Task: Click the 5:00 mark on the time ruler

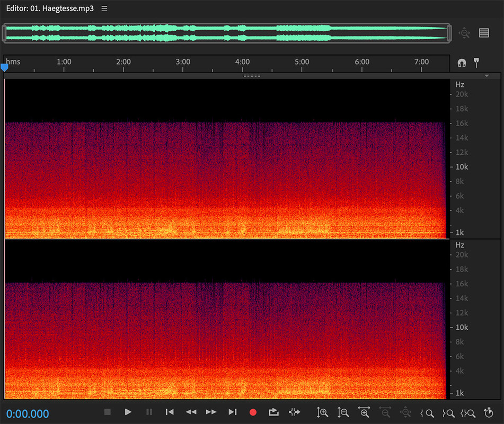Action: click(302, 61)
